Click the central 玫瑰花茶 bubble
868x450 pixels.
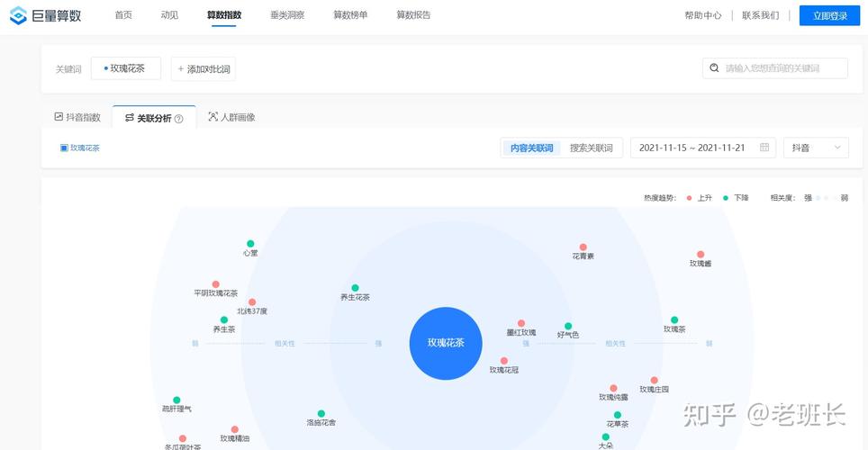(446, 343)
